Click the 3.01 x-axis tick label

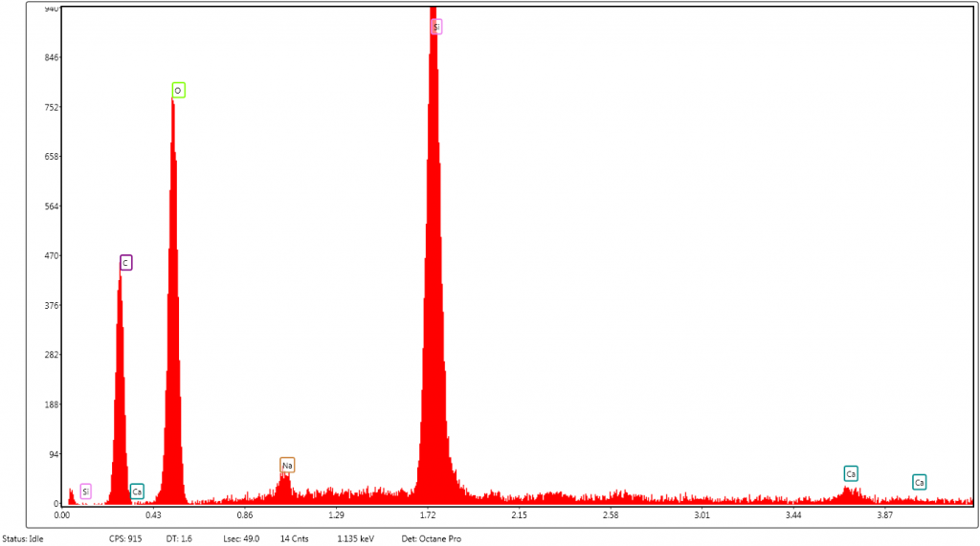[702, 515]
